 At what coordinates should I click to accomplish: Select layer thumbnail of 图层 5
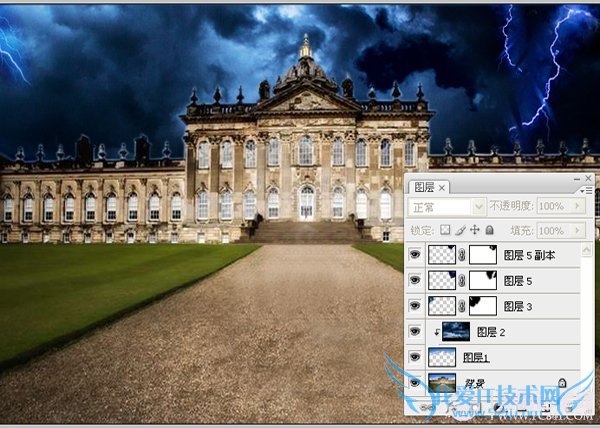tap(442, 280)
